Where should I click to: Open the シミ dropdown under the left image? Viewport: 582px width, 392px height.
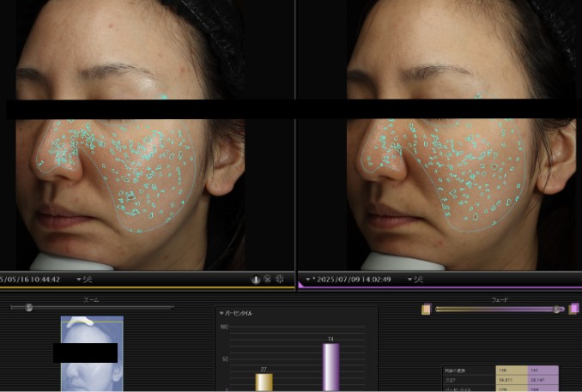click(x=84, y=279)
